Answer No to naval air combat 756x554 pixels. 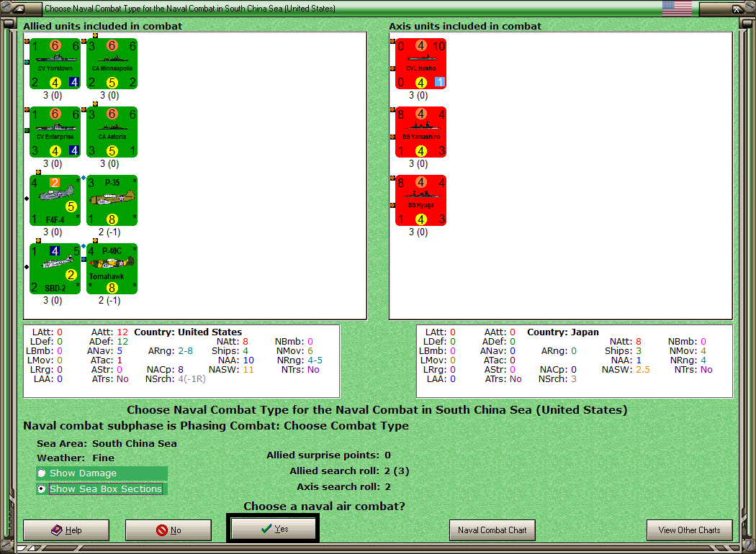pyautogui.click(x=168, y=530)
